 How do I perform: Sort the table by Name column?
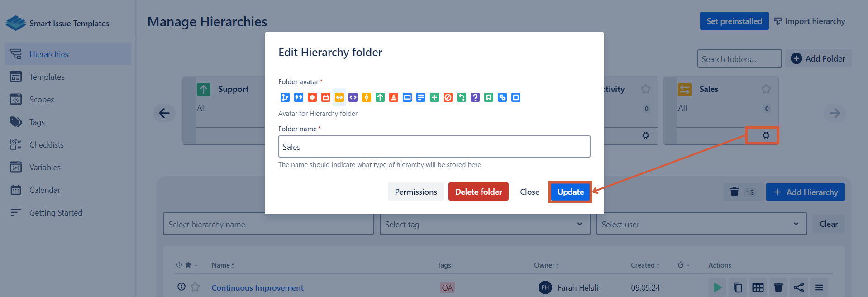point(223,265)
